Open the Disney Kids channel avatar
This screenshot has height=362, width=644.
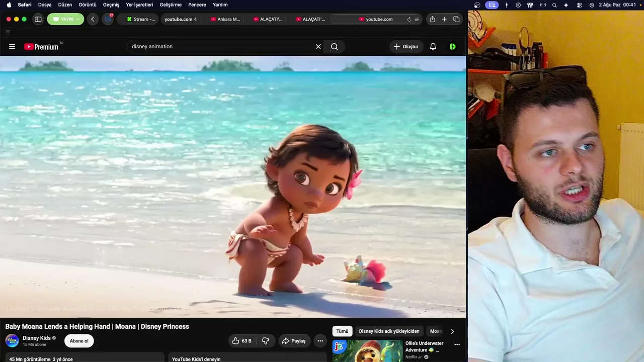pyautogui.click(x=12, y=341)
